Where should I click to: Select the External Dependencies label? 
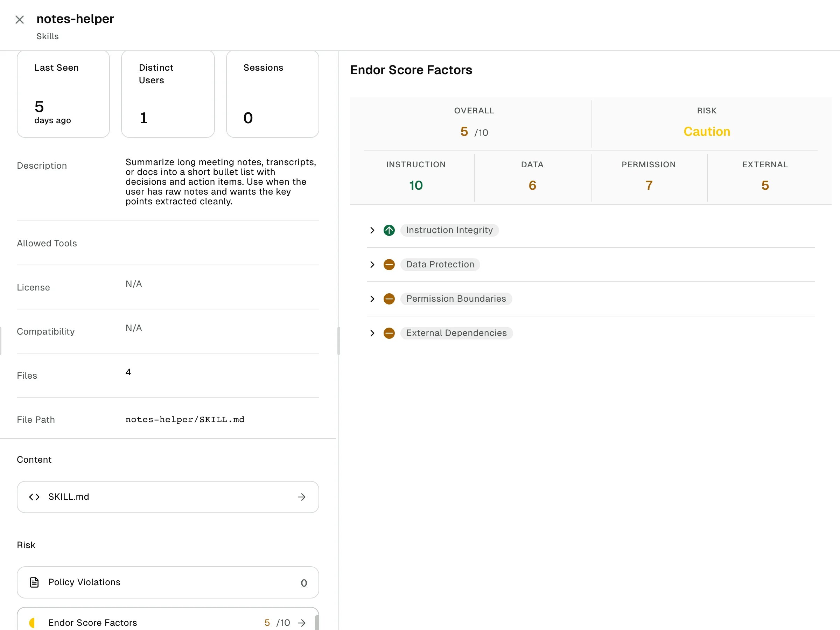[x=456, y=333]
